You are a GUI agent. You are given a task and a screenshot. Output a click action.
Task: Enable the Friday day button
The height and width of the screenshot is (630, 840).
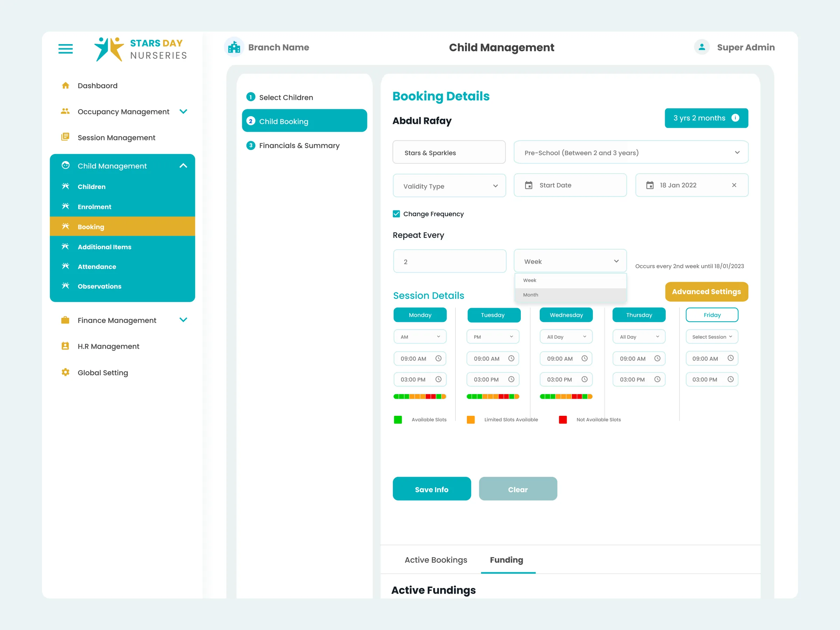(712, 315)
